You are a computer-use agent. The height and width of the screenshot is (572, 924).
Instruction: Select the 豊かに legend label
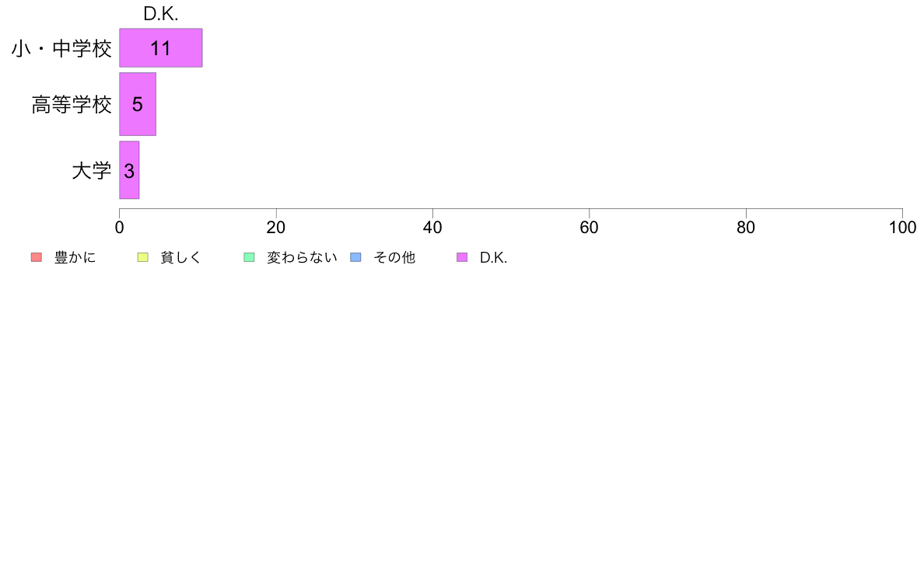pos(75,257)
